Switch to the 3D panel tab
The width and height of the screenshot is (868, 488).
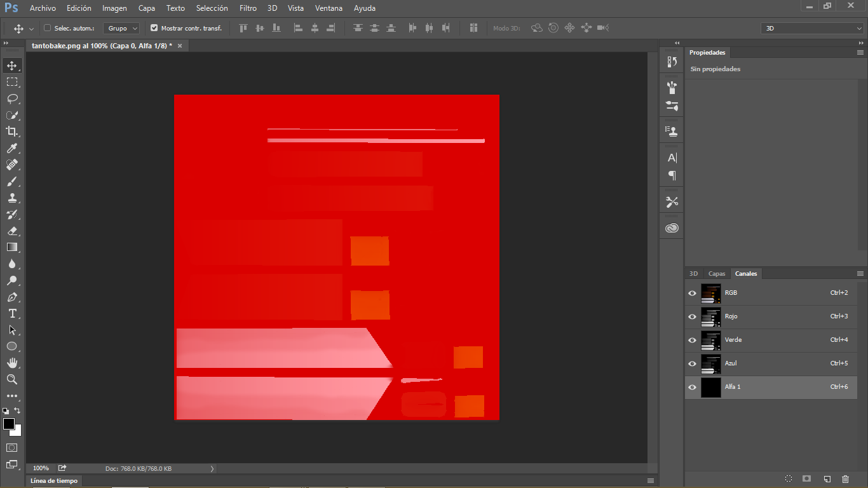click(693, 274)
